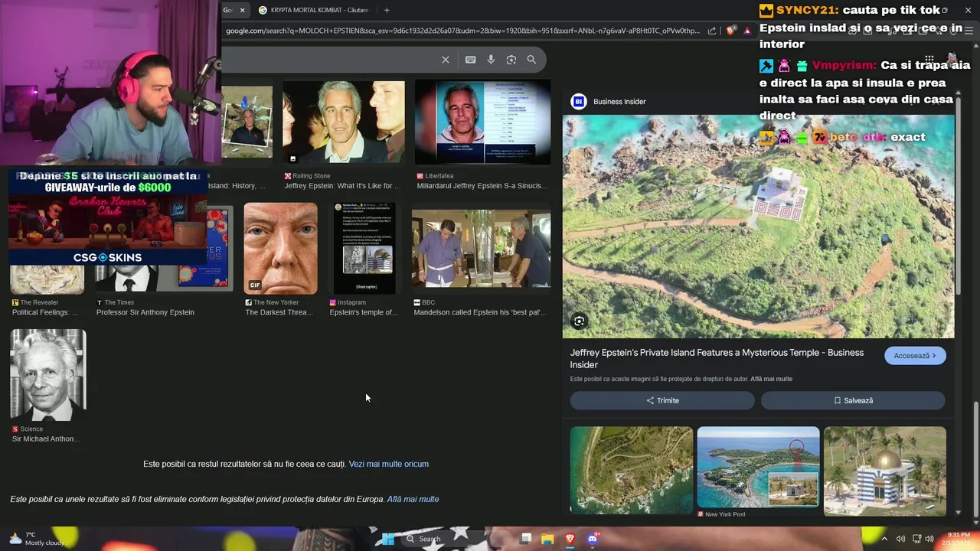Open the Brave Shields icon
The height and width of the screenshot is (551, 980).
[x=730, y=31]
